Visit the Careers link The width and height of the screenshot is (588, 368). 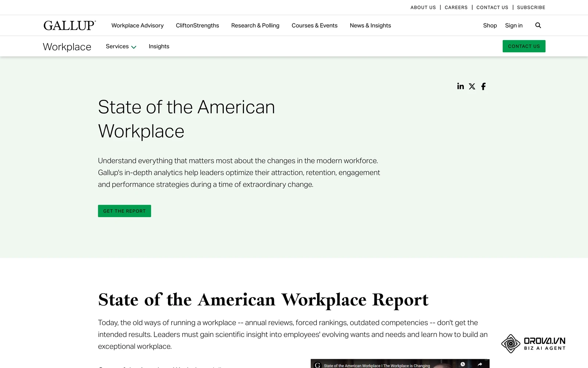(x=456, y=7)
